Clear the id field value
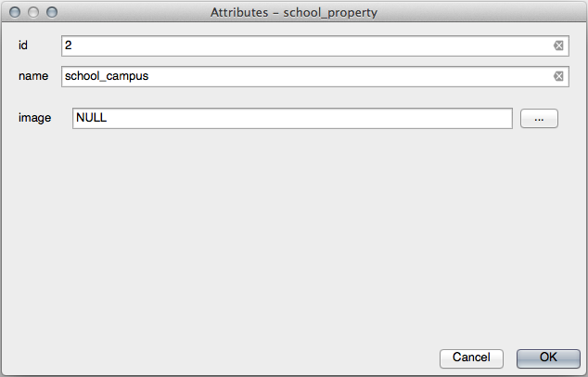Image resolution: width=588 pixels, height=377 pixels. click(559, 45)
